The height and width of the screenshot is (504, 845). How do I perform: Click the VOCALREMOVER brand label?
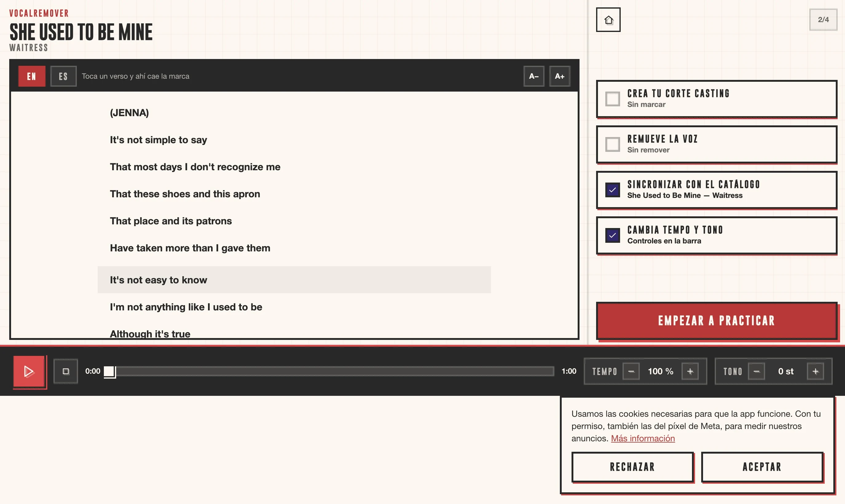pos(39,13)
